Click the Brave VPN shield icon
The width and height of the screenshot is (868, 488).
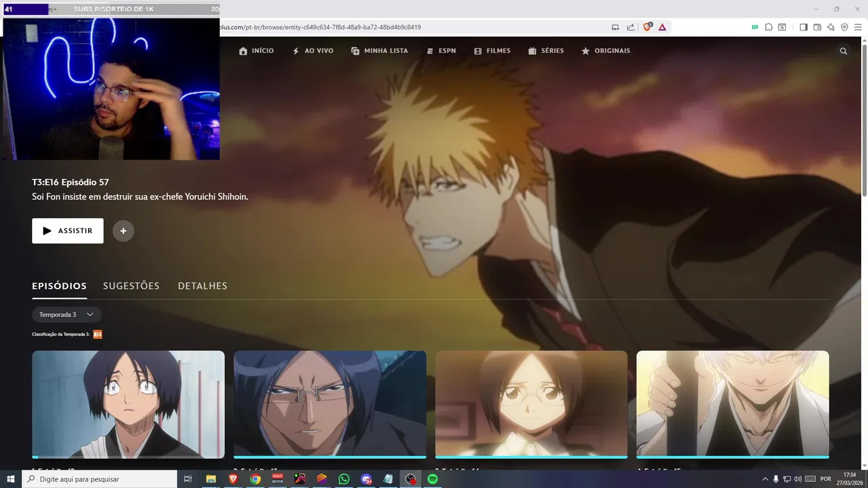844,27
